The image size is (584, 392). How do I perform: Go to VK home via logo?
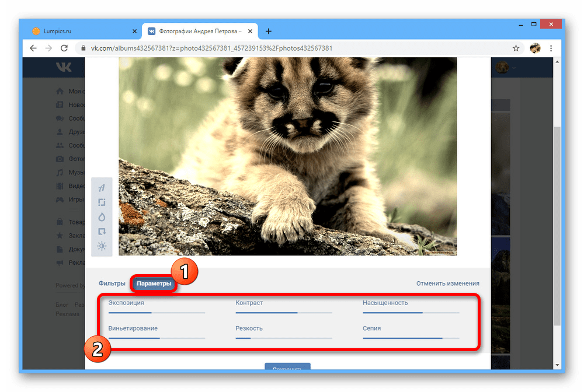pos(64,67)
